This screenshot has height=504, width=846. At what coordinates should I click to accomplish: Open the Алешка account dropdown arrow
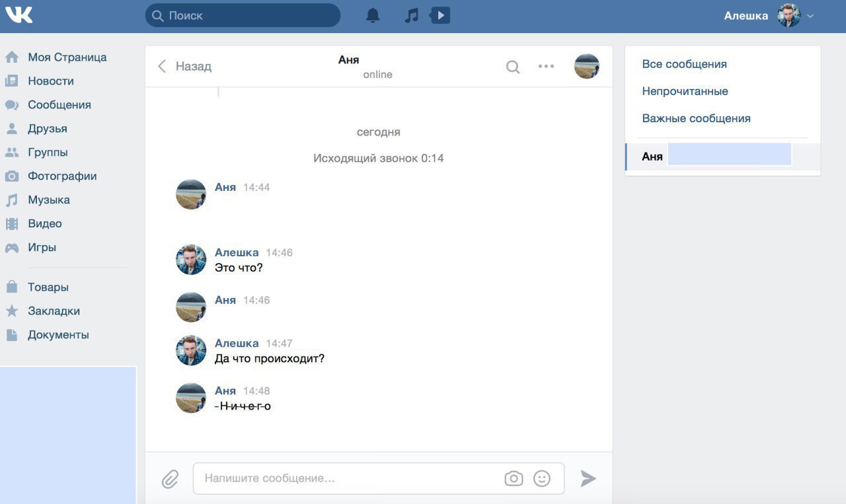(x=810, y=16)
